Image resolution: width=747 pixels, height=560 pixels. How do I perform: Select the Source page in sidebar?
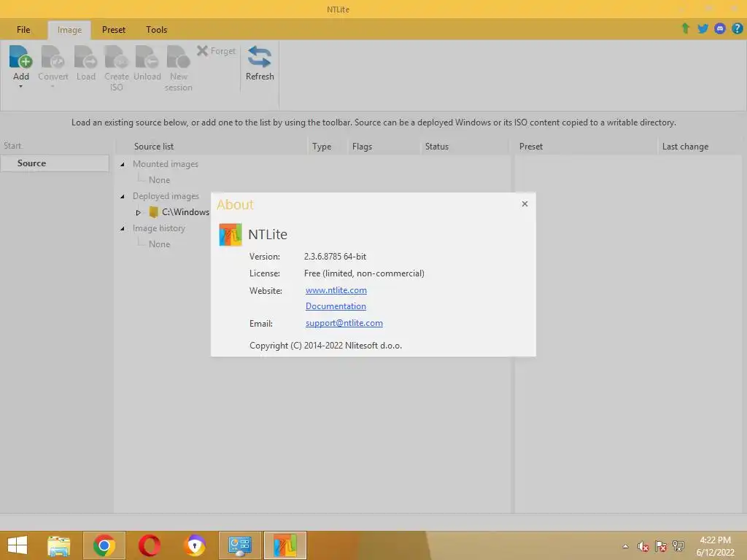[55, 163]
